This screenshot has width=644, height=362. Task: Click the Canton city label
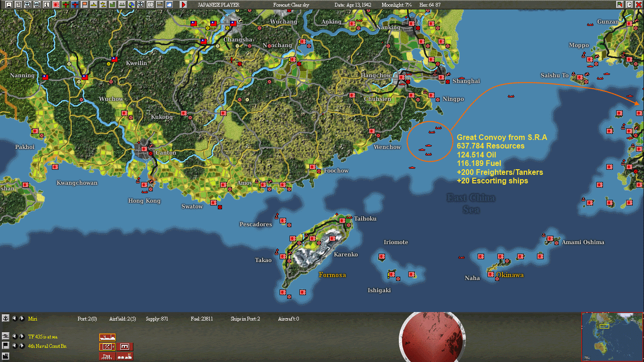pyautogui.click(x=166, y=153)
